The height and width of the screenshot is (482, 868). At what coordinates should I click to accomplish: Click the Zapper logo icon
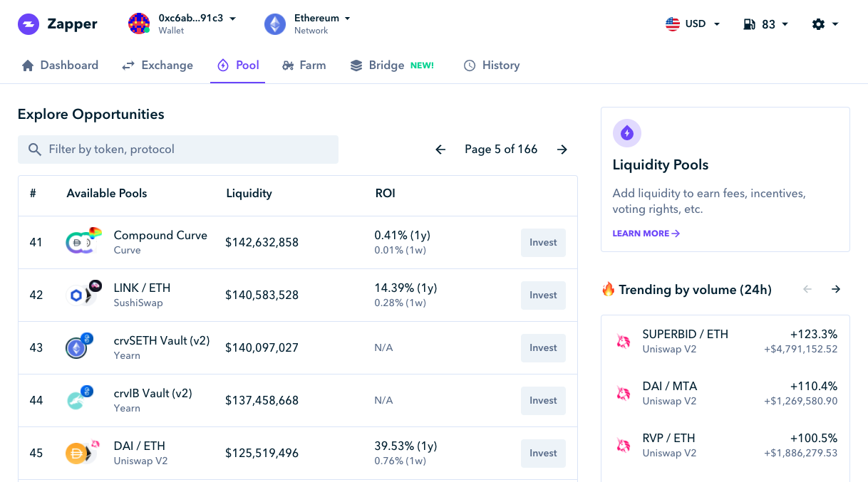29,24
